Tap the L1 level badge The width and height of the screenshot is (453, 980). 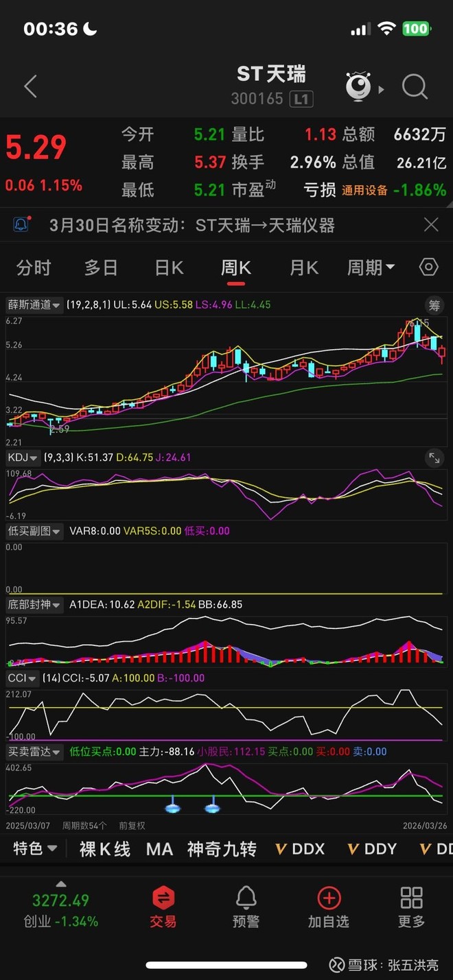(x=301, y=99)
